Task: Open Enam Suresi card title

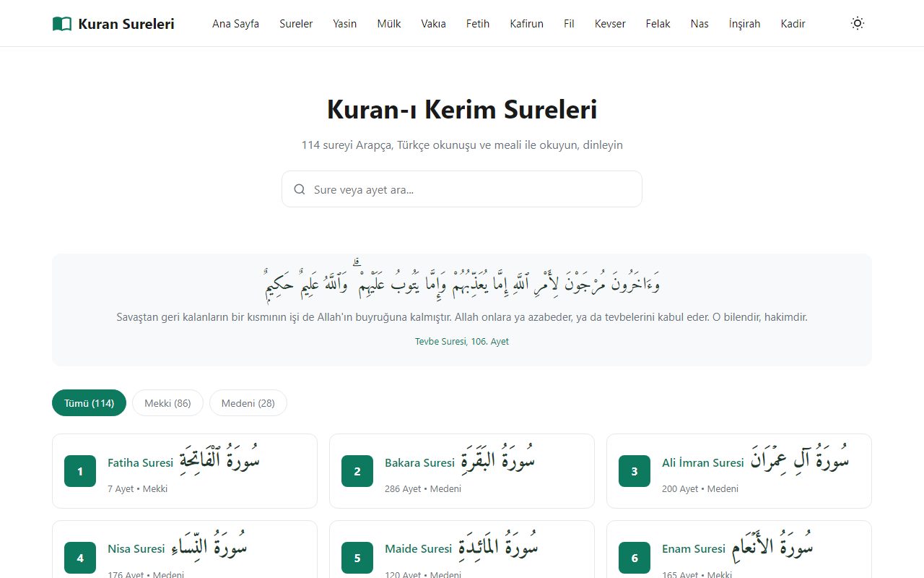Action: (x=694, y=548)
